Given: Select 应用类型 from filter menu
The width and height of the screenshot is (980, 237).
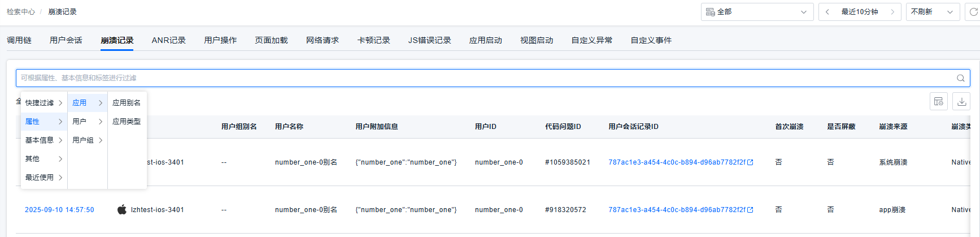Looking at the screenshot, I should pyautogui.click(x=127, y=122).
